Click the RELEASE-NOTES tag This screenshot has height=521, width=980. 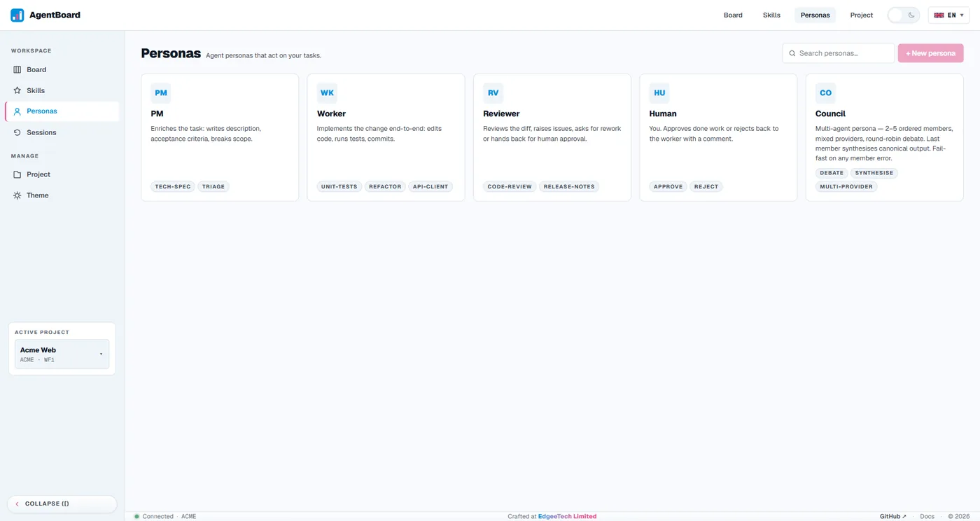[x=569, y=187]
